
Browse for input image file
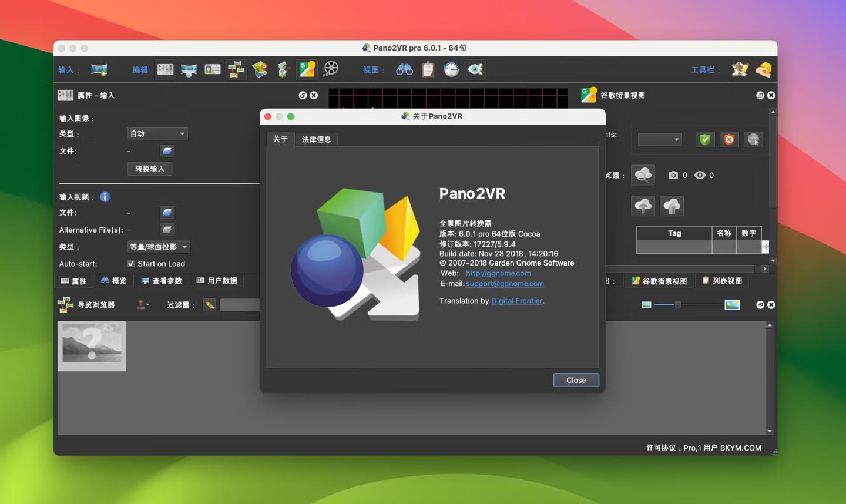point(167,151)
